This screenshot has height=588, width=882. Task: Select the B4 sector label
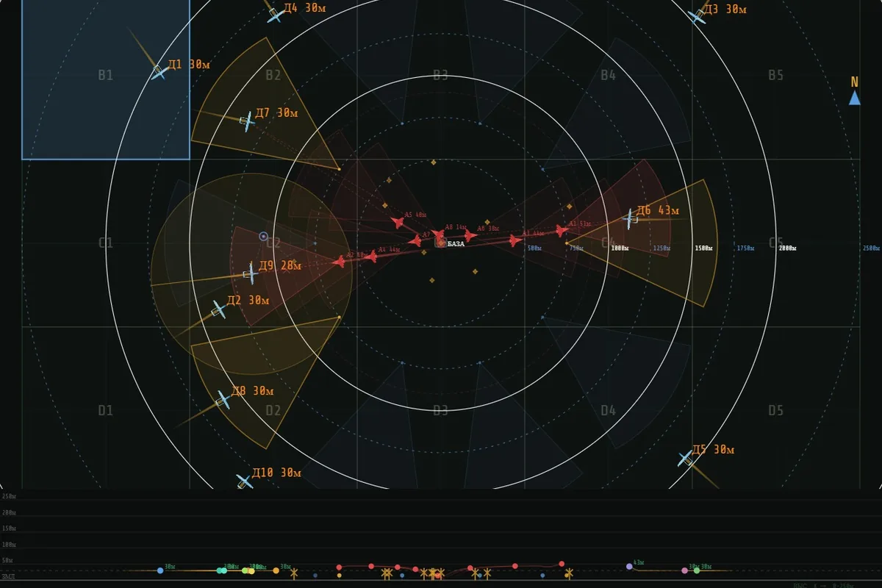[608, 75]
